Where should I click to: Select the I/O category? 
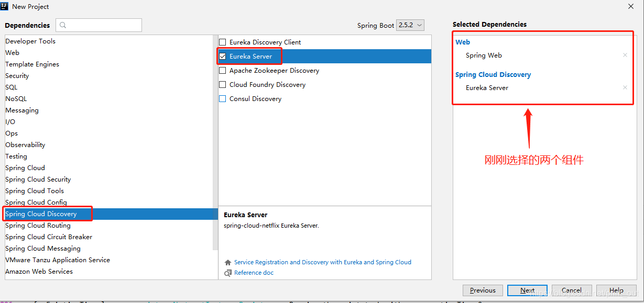[x=108, y=121]
